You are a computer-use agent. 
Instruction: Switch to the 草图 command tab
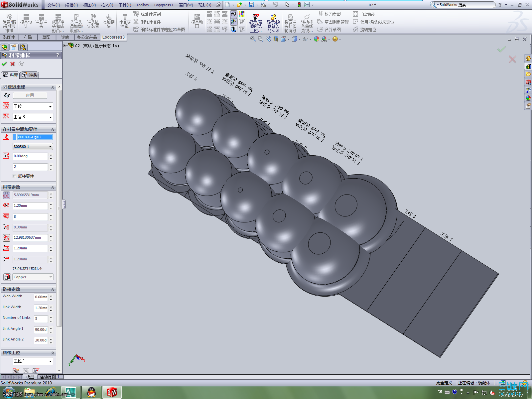47,37
